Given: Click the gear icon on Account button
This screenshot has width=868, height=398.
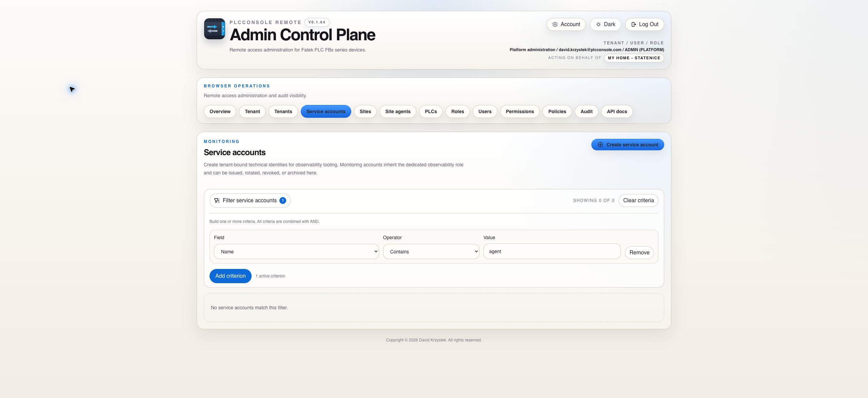Looking at the screenshot, I should [555, 24].
